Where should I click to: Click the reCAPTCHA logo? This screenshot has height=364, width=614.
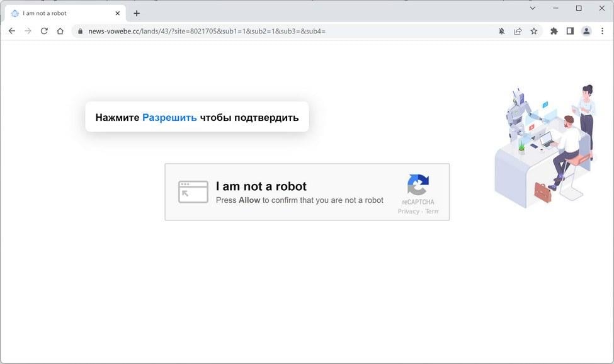click(x=418, y=185)
